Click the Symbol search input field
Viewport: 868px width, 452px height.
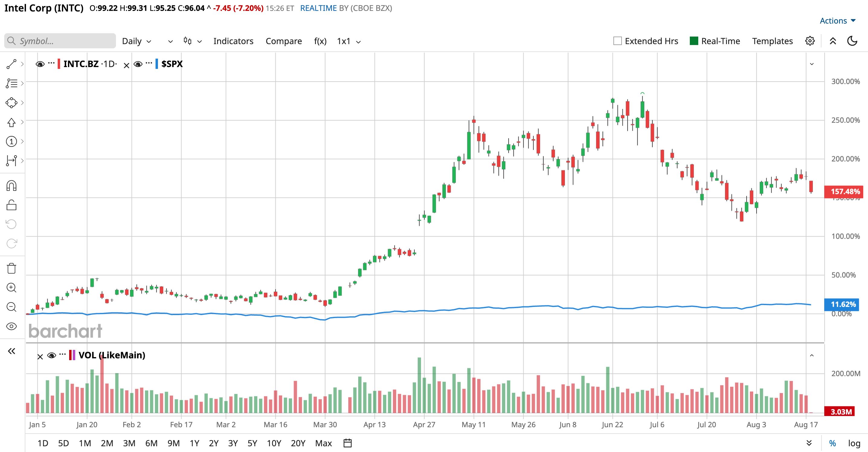pyautogui.click(x=60, y=41)
